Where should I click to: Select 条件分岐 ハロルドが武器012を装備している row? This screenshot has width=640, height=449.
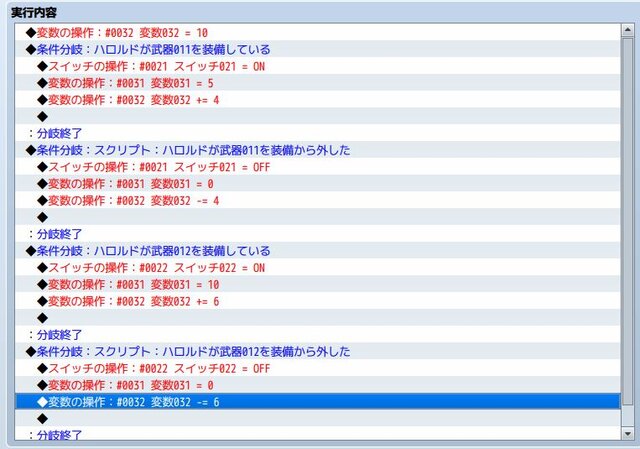[318, 251]
